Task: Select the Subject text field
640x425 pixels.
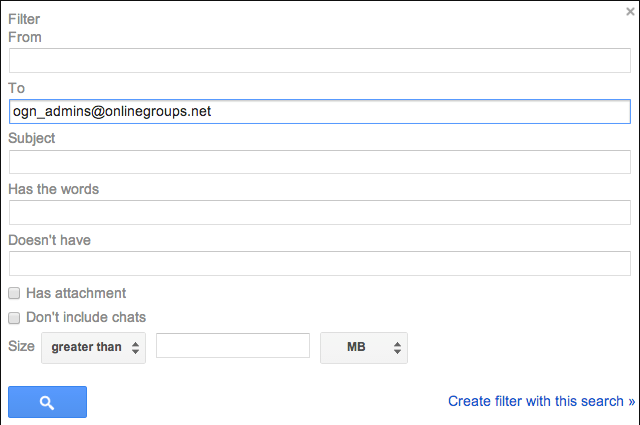Action: (319, 162)
